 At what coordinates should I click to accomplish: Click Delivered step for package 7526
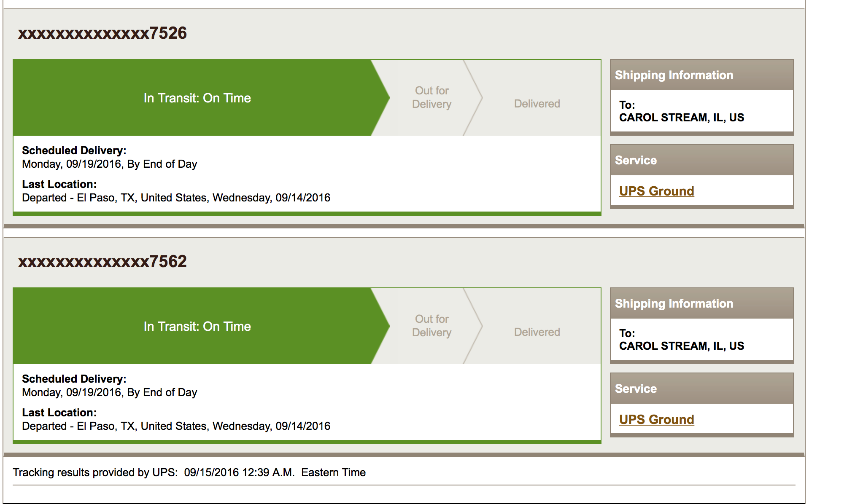[537, 104]
